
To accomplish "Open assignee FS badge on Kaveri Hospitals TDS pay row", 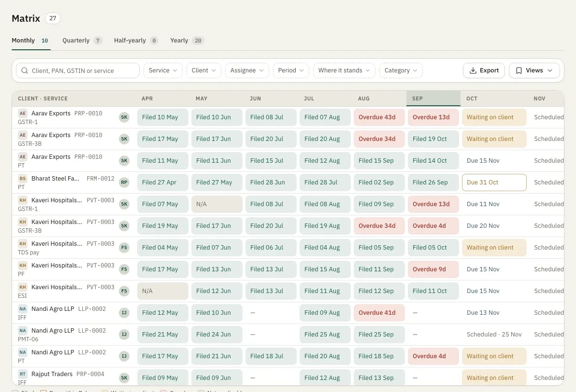I will click(124, 247).
